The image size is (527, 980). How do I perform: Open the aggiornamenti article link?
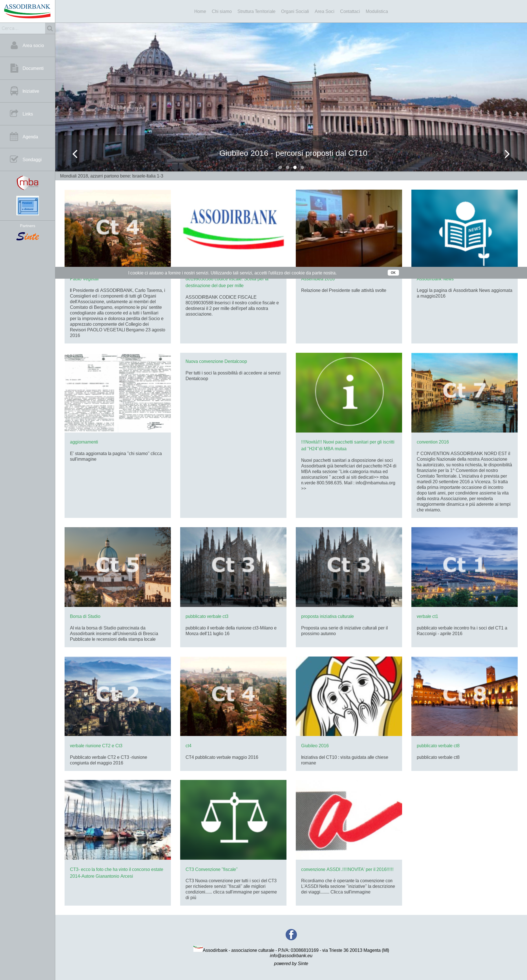coord(84,442)
